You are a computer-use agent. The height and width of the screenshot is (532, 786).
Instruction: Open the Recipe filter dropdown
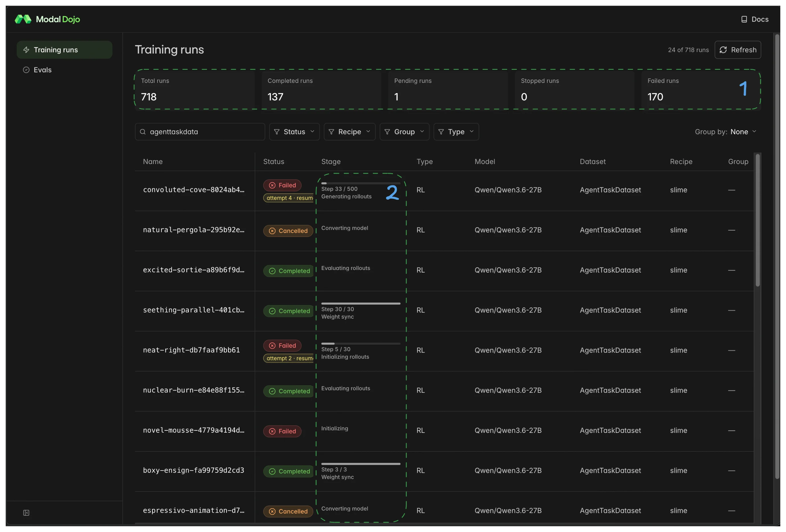349,132
